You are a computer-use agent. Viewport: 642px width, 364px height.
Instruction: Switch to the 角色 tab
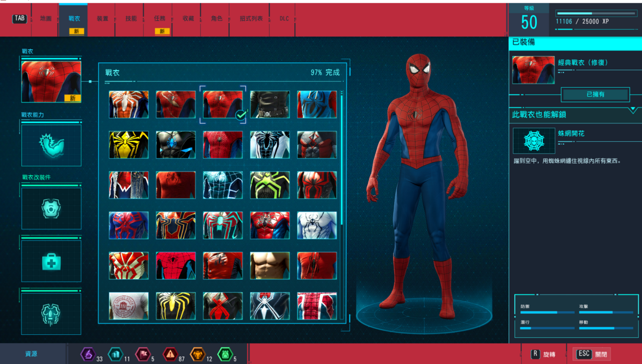click(x=216, y=19)
